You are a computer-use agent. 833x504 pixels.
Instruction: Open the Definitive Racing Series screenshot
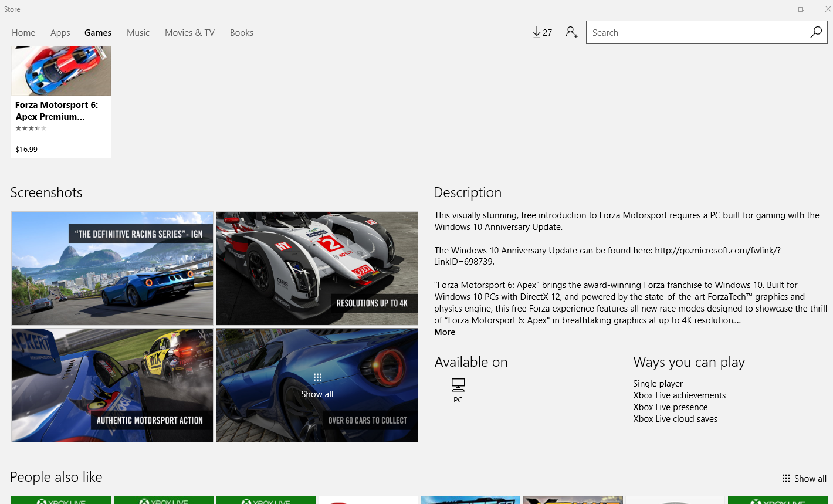(x=112, y=268)
